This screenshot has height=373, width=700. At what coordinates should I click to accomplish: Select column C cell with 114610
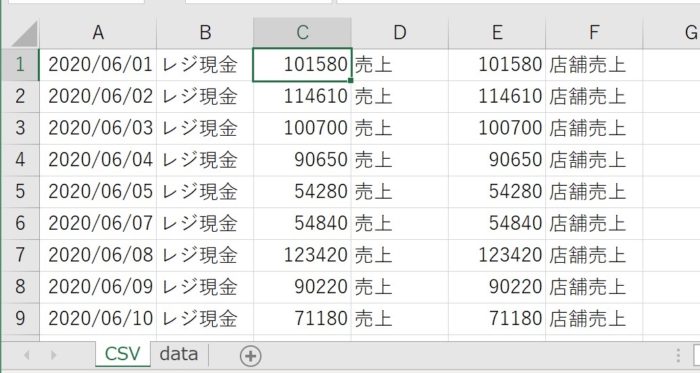[302, 96]
